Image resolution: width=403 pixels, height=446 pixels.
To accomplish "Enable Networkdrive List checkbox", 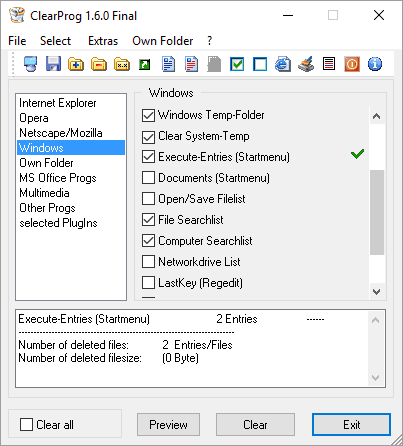I will tap(148, 262).
